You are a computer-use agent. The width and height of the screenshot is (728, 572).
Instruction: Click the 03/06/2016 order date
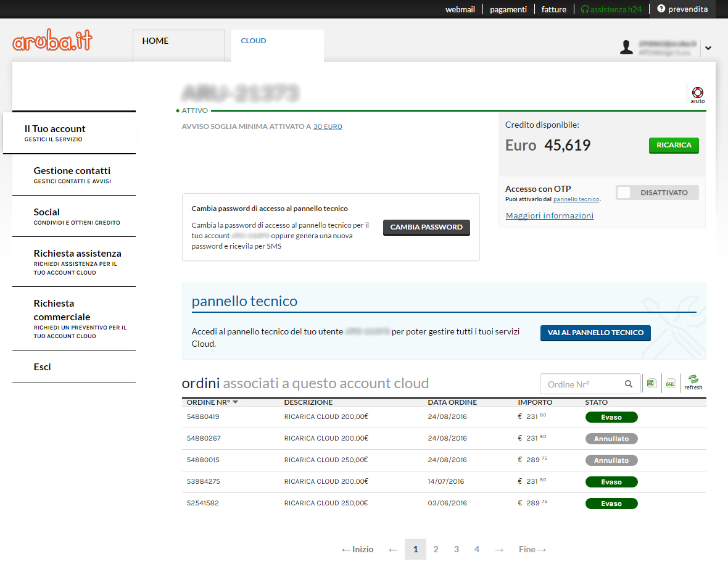click(x=447, y=503)
